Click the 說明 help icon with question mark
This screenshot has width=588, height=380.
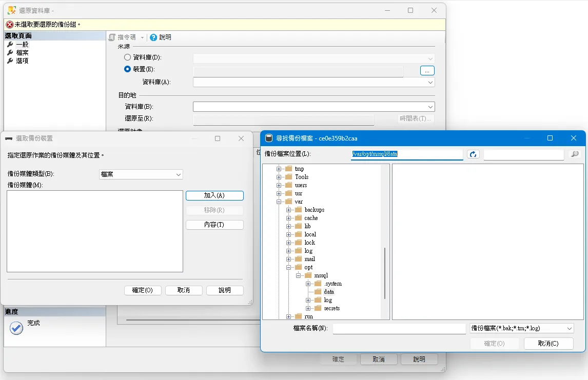[153, 37]
